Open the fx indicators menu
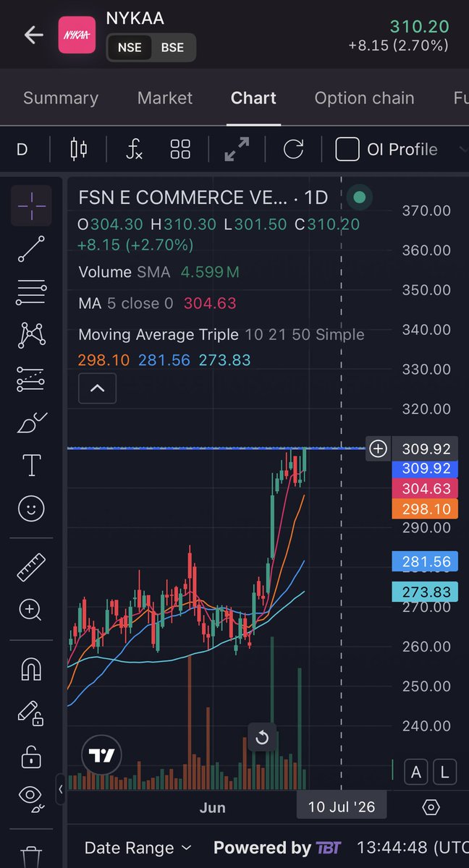 pyautogui.click(x=135, y=150)
